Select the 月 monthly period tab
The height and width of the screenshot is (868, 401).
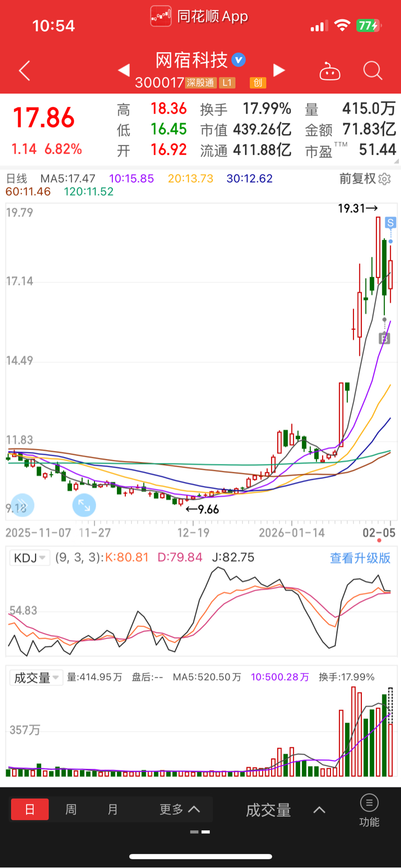click(x=113, y=810)
